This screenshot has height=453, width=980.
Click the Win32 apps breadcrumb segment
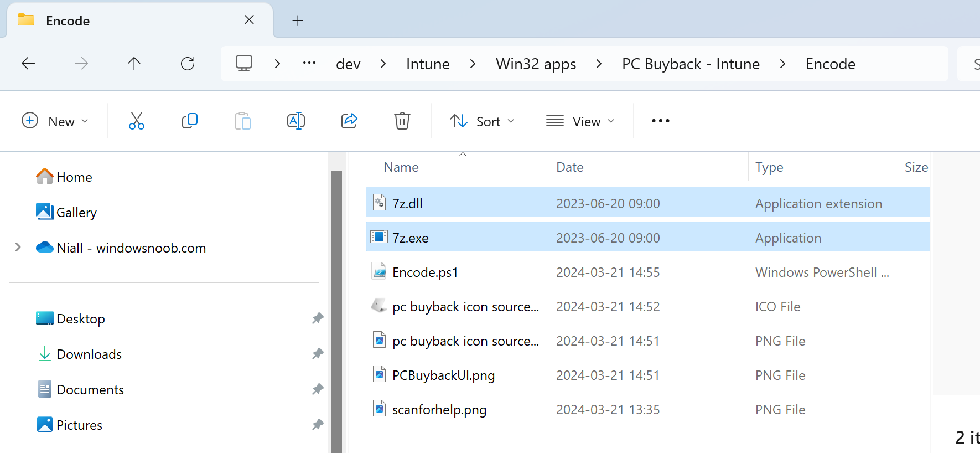536,64
